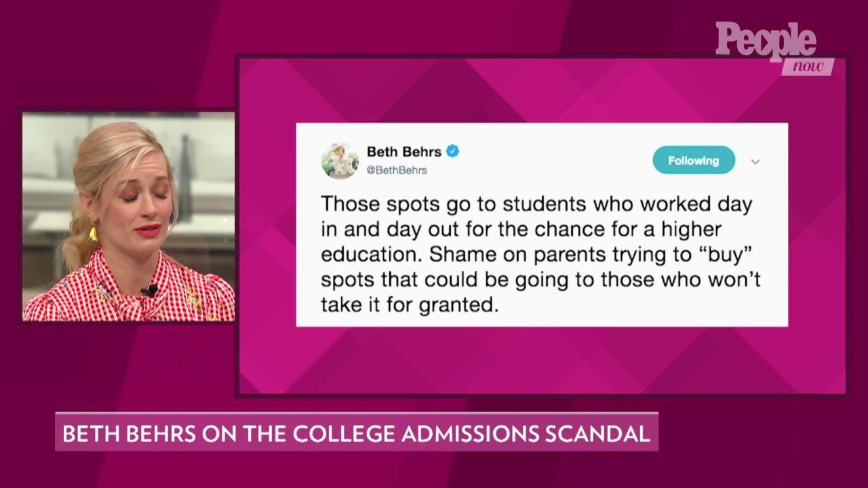868x488 pixels.
Task: Click the blue verified checkmark badge
Action: (452, 151)
